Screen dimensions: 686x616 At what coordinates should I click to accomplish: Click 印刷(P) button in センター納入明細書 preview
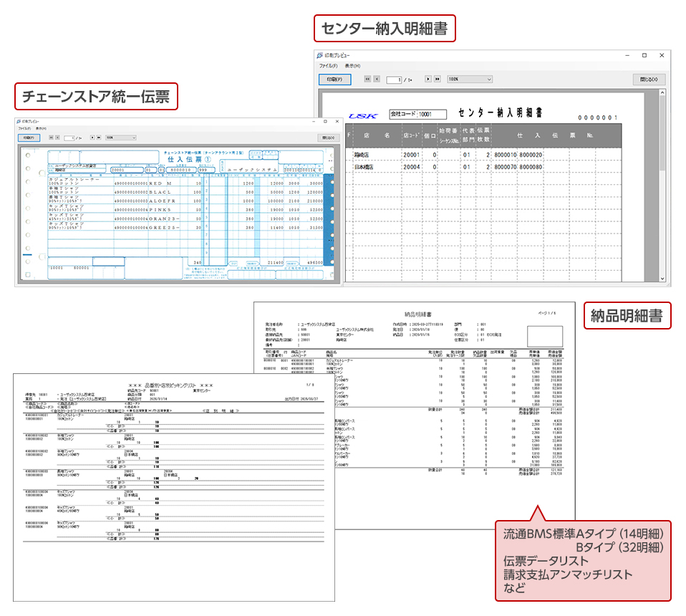coord(334,80)
